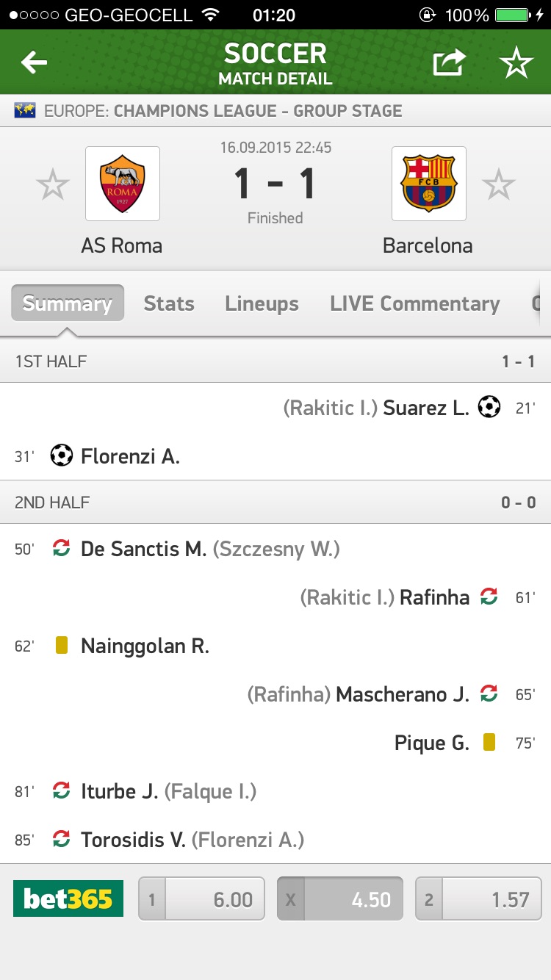Open the Lineups tab
Screen dimensions: 551x980
pyautogui.click(x=262, y=304)
